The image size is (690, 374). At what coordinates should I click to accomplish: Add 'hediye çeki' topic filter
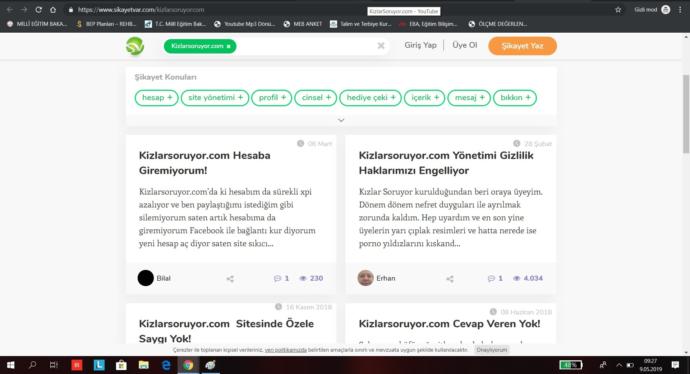371,98
